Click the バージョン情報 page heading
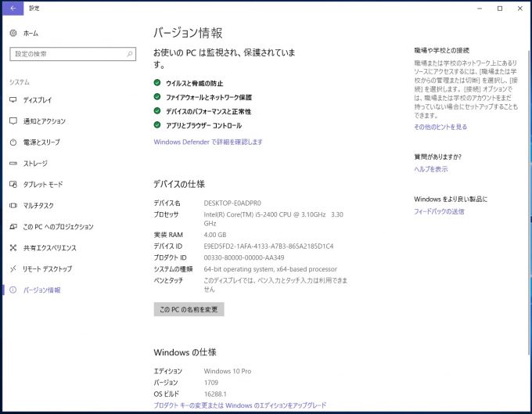The height and width of the screenshot is (414, 532). (x=188, y=33)
